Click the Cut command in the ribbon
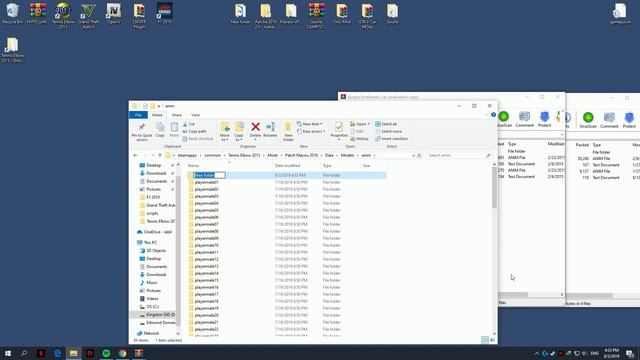The height and width of the screenshot is (360, 640). 189,124
